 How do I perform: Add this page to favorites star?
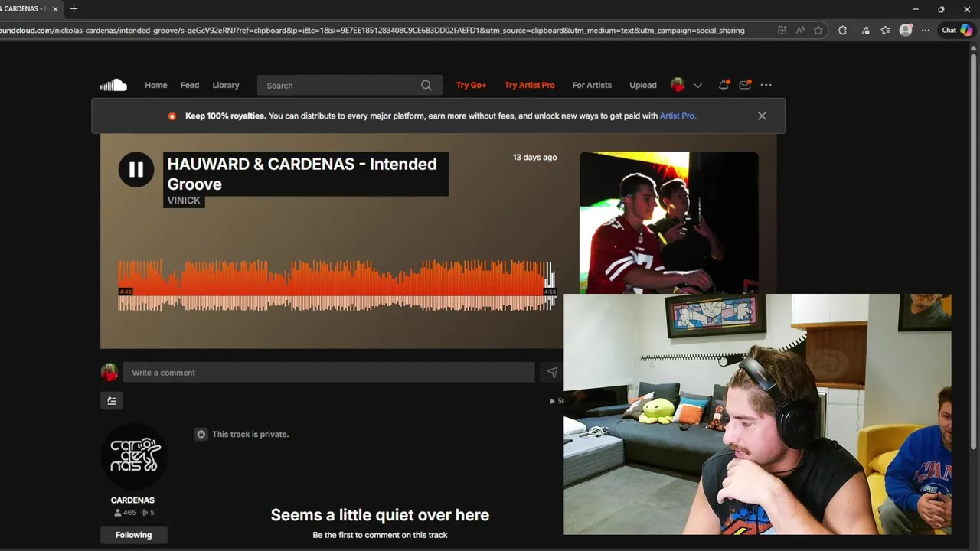[x=818, y=31]
